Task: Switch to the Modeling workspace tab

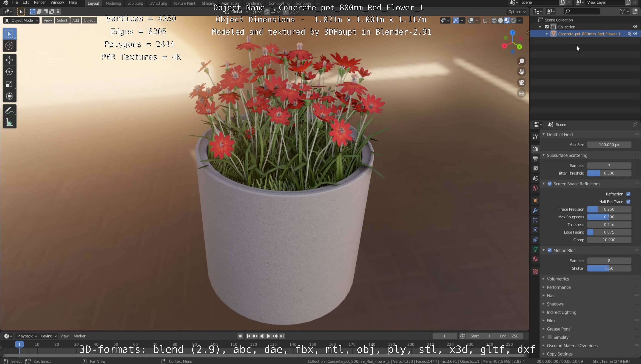Action: [x=113, y=3]
